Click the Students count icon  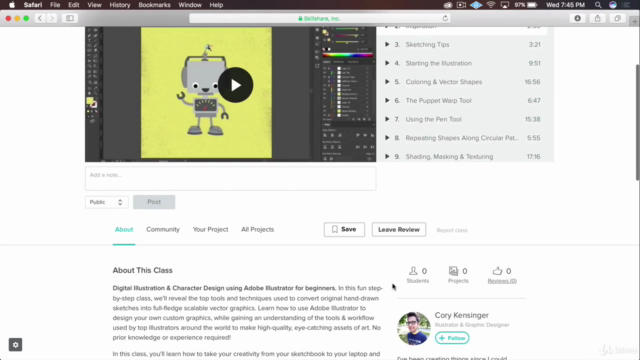click(x=413, y=271)
